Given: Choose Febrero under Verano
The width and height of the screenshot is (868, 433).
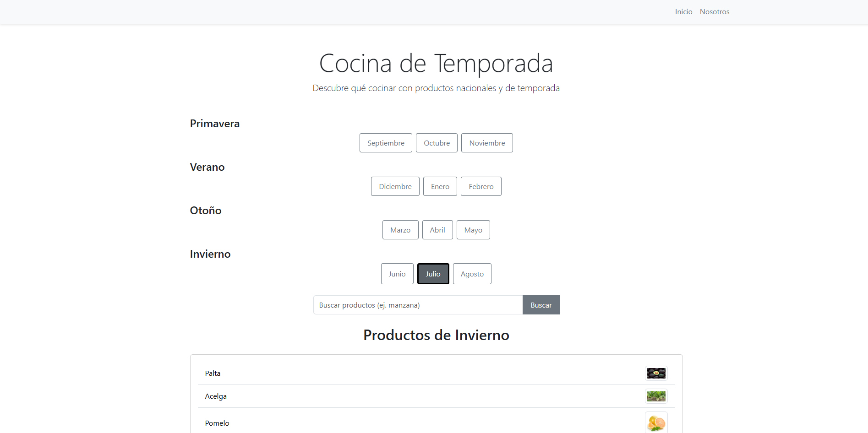Looking at the screenshot, I should 481,186.
